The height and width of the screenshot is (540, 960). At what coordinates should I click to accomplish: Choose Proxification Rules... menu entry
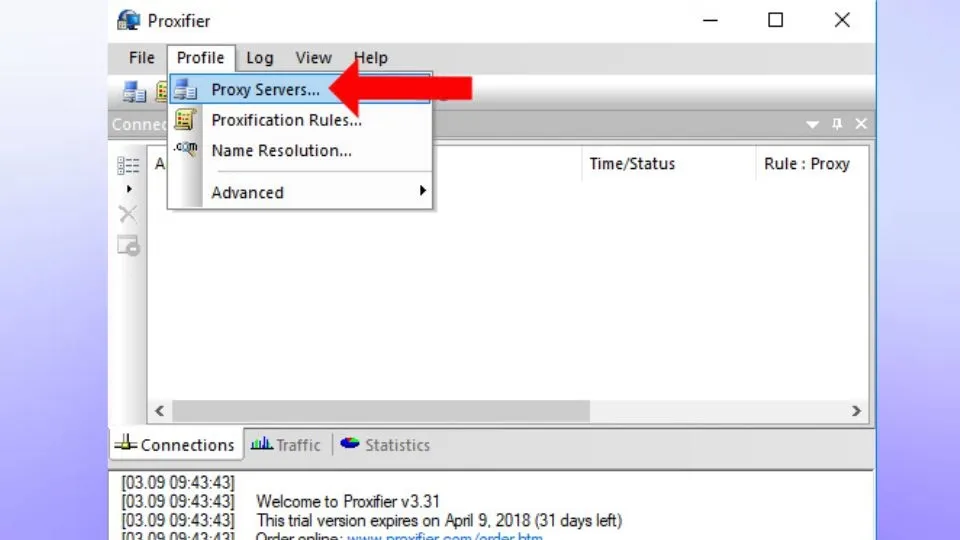pyautogui.click(x=301, y=120)
